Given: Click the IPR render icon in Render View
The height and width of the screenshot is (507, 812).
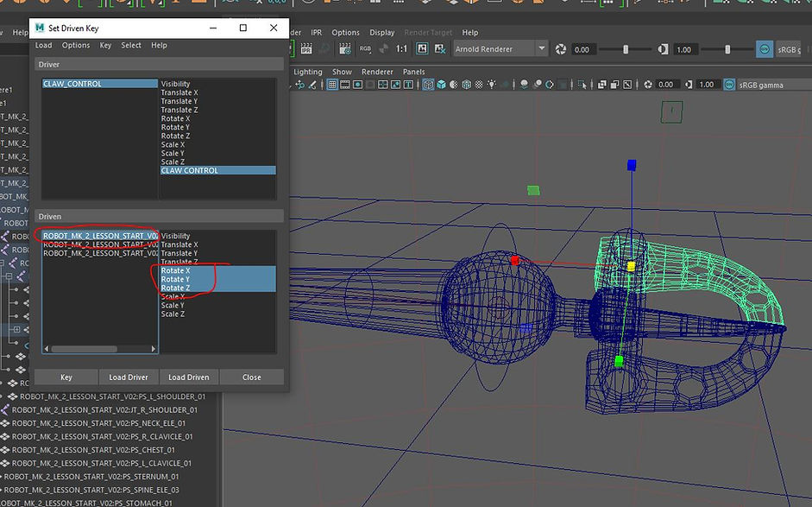Looking at the screenshot, I should (306, 49).
